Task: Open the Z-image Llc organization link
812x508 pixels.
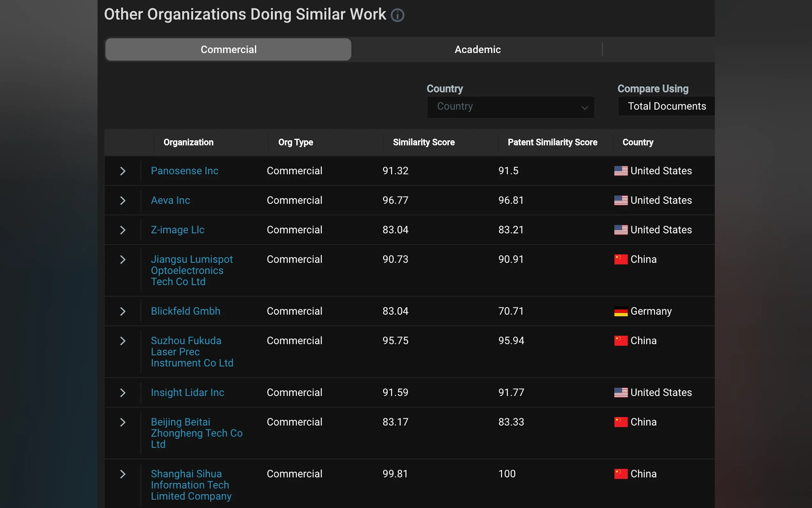Action: coord(177,230)
